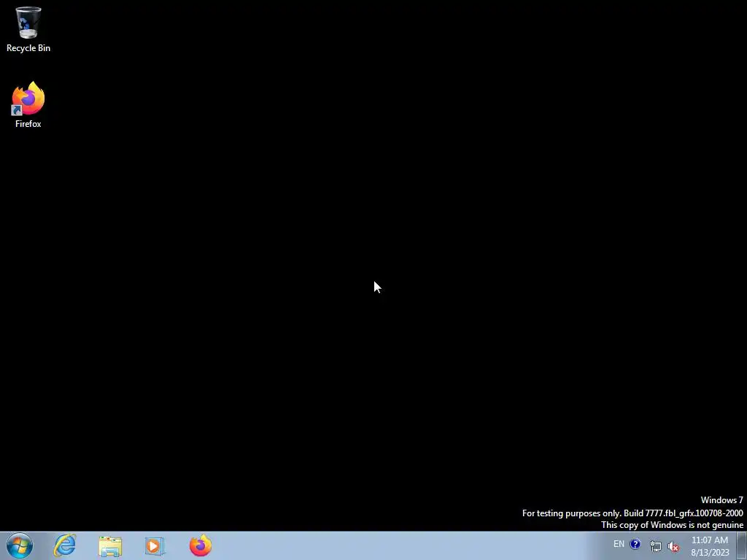Viewport: 747px width, 560px height.
Task: Select the Firefox desktop shortcut
Action: coord(28,104)
